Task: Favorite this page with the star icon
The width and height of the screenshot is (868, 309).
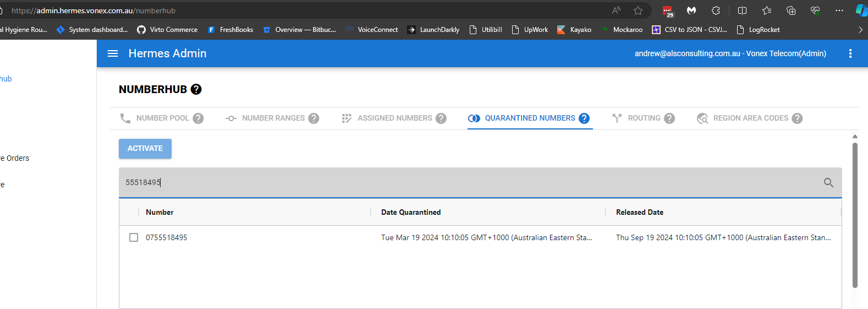Action: [x=638, y=10]
